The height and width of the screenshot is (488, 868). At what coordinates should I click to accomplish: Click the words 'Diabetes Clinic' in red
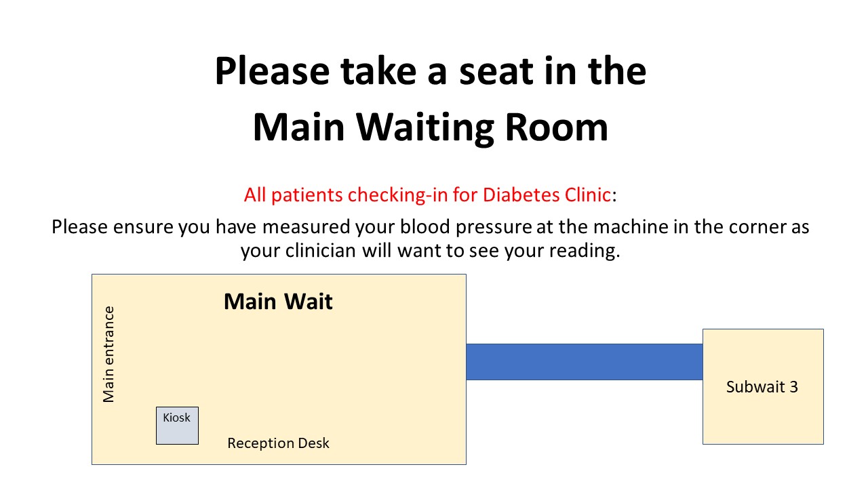pos(547,195)
